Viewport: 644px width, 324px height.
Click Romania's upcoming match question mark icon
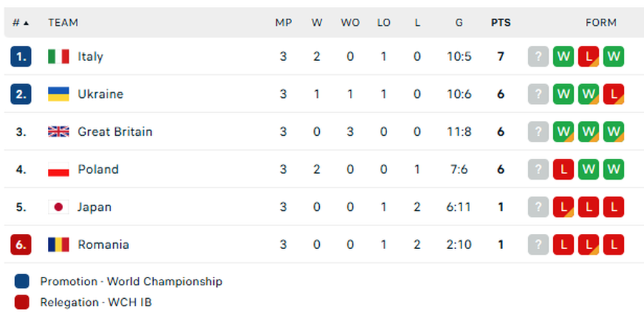tap(538, 245)
